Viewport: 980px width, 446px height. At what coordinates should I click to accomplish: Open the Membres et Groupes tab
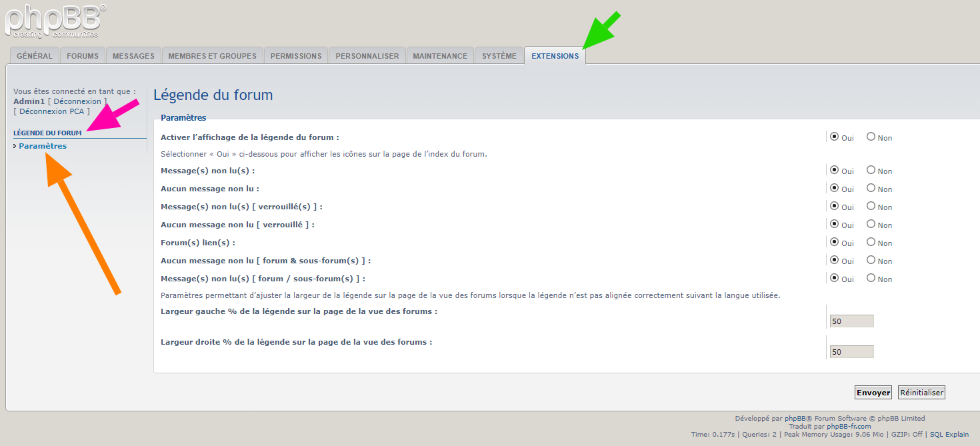[x=212, y=56]
